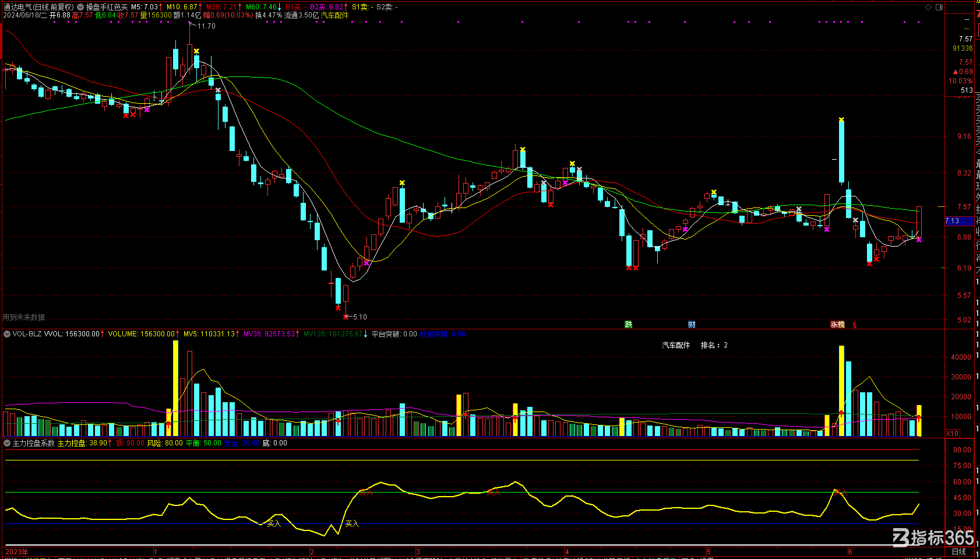Viewport: 980px width, 559px height.
Task: Click the 5.10 low price annotation
Action: point(360,317)
